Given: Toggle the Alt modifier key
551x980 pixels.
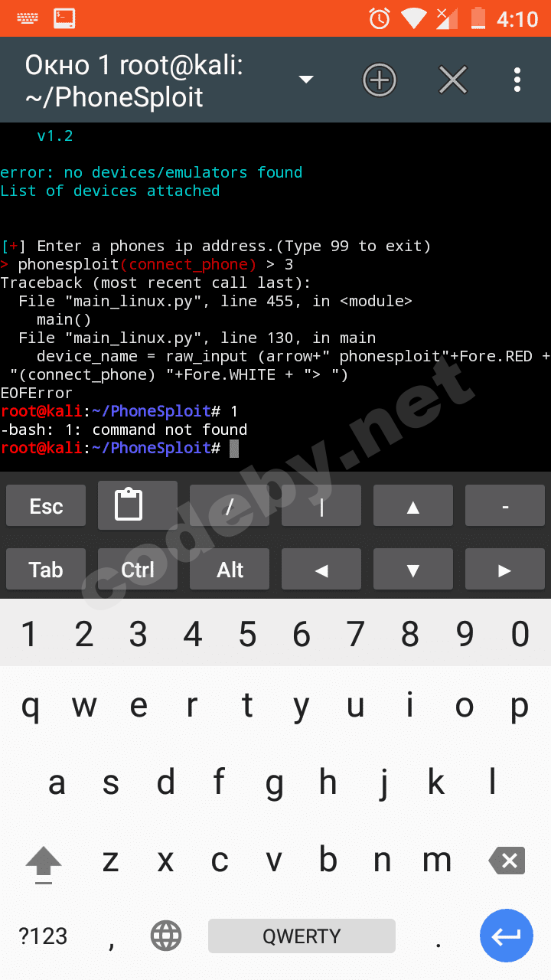Looking at the screenshot, I should click(230, 569).
